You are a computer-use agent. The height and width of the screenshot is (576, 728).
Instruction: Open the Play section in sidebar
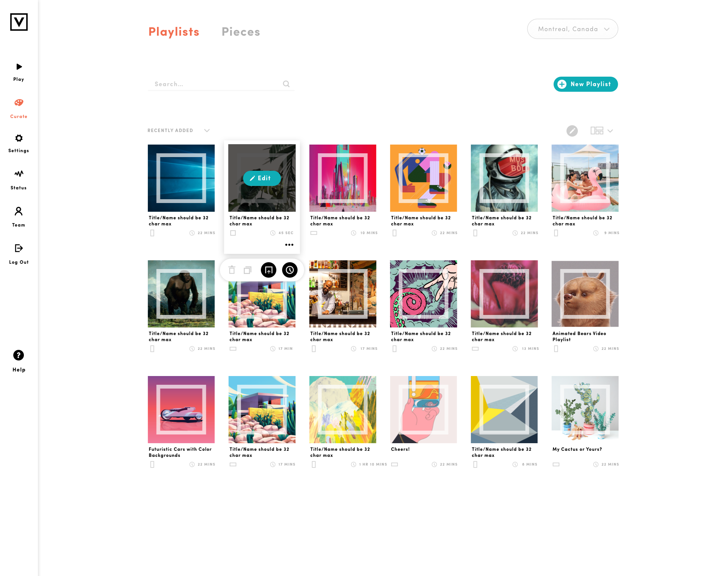[19, 72]
